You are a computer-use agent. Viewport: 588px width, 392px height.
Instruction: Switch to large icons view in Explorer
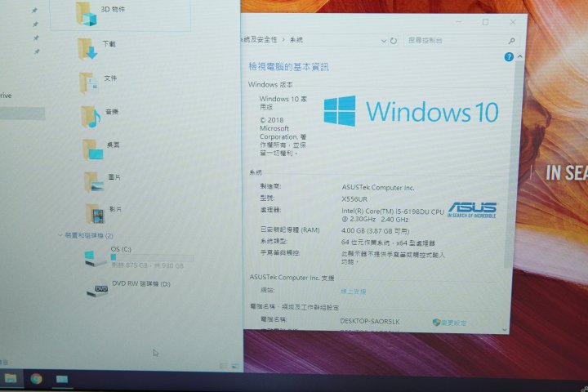coord(234,365)
